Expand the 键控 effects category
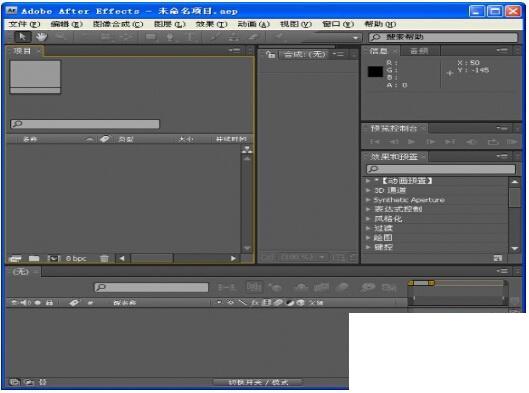This screenshot has height=393, width=529. click(368, 247)
